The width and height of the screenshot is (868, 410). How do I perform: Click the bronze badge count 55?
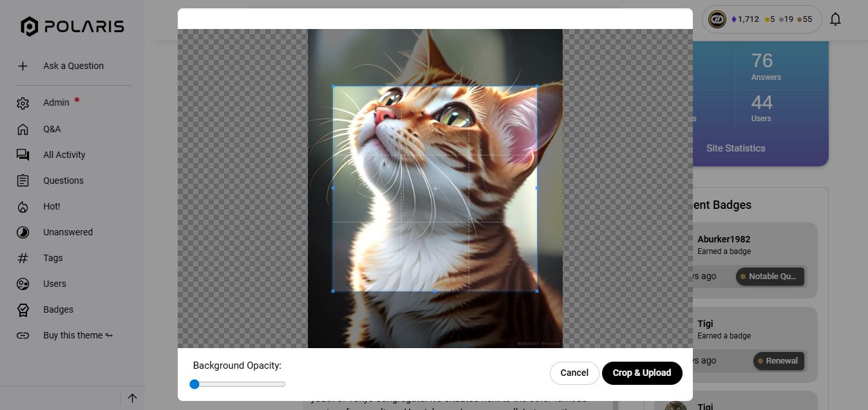[x=805, y=19]
